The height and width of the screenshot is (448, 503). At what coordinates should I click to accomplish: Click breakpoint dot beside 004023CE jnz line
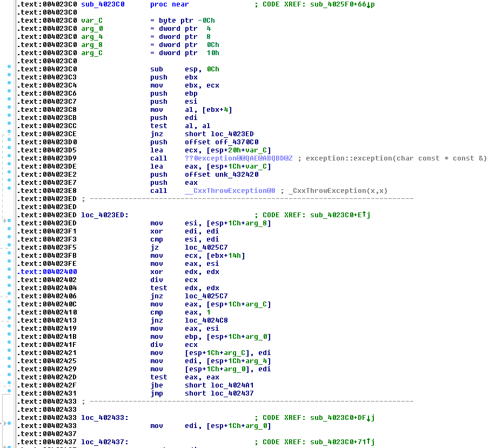(9, 134)
